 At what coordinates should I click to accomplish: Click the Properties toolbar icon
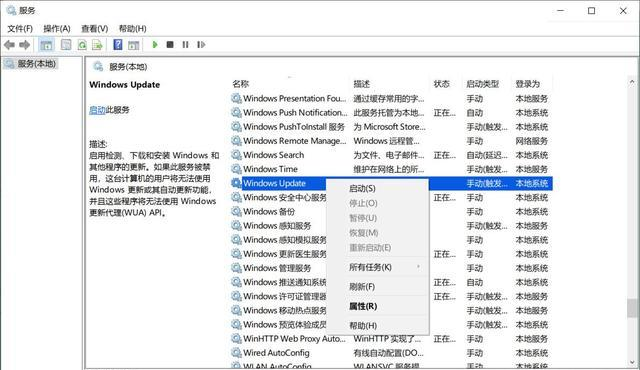pos(66,45)
